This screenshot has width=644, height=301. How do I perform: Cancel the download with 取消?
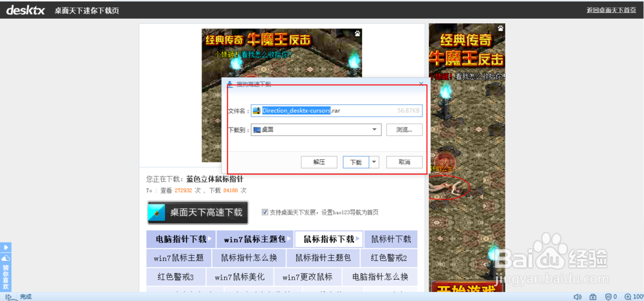point(404,162)
